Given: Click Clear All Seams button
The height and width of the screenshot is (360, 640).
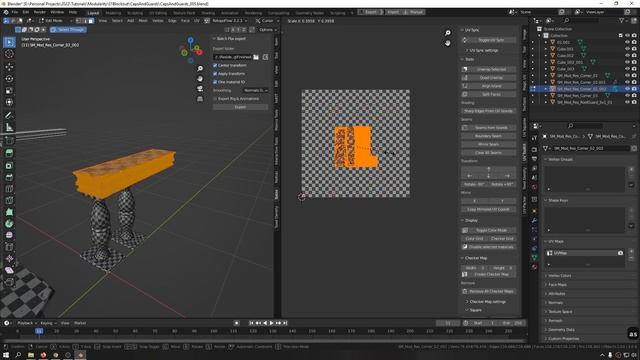Looking at the screenshot, I should (x=489, y=153).
